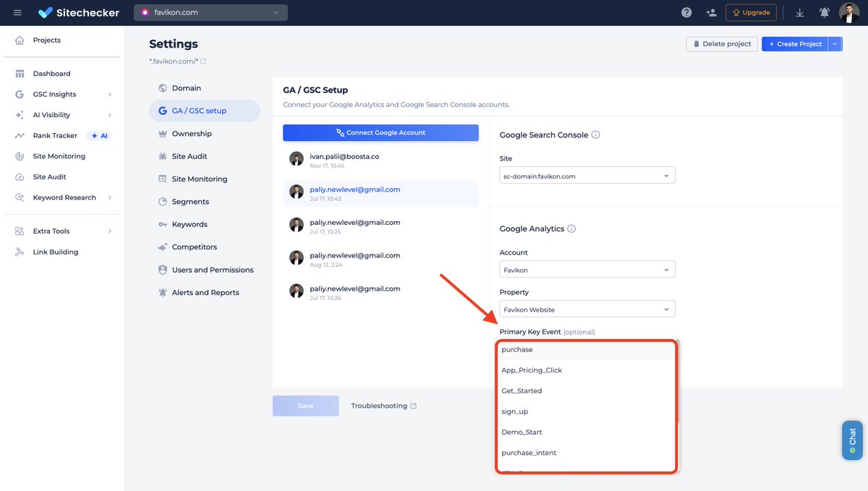
Task: Click the AI badge beside Rank Tracker
Action: (99, 135)
